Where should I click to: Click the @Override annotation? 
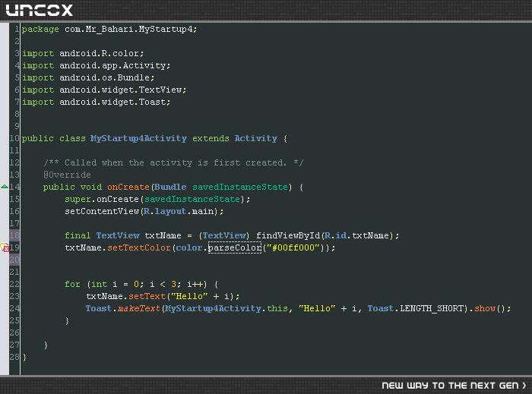point(67,175)
